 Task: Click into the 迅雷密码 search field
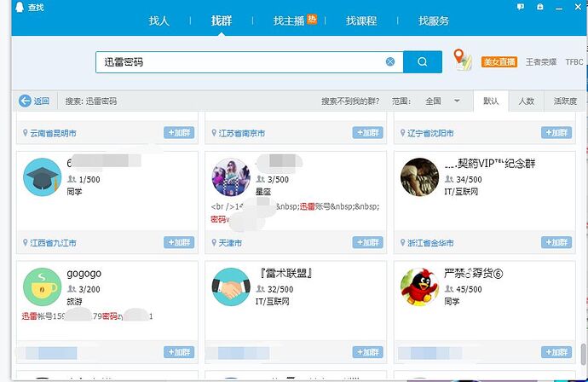(239, 62)
